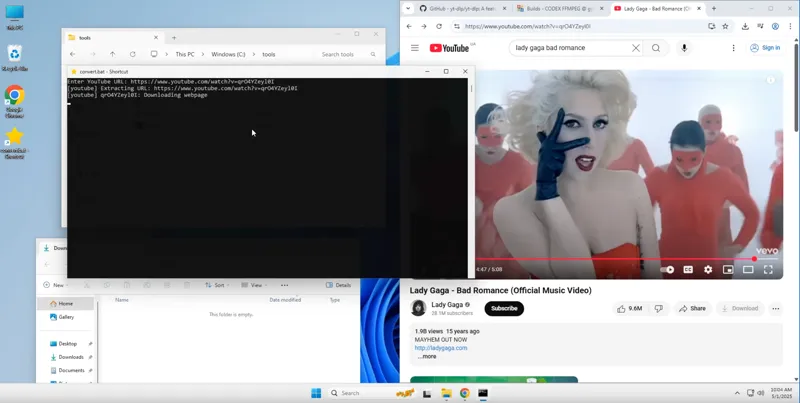Bookmark this page with the star
The width and height of the screenshot is (800, 403).
click(x=726, y=26)
